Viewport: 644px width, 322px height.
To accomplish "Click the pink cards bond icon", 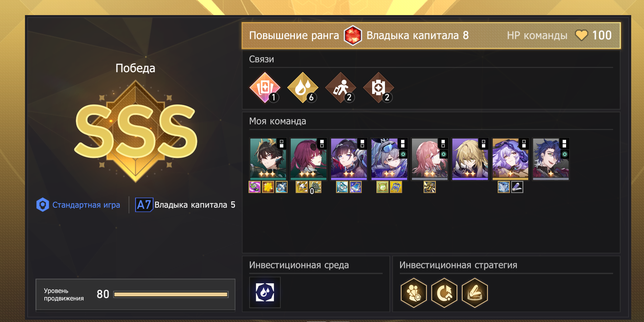I will (x=265, y=88).
